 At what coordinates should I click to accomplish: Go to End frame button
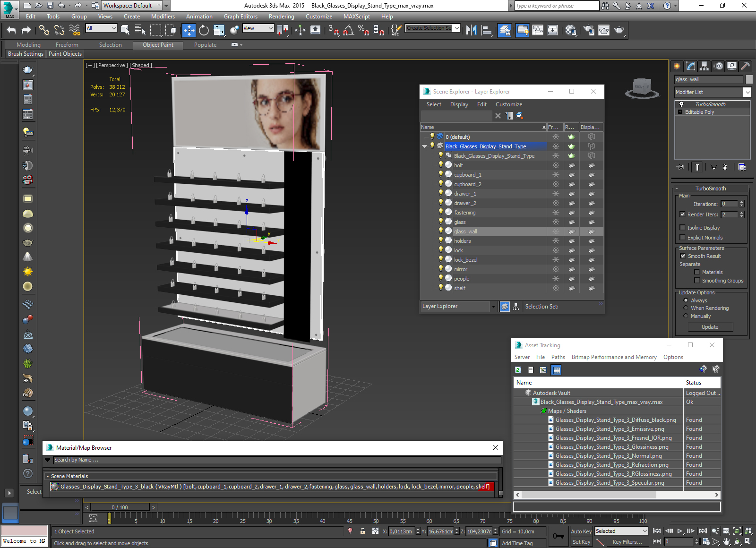click(x=703, y=531)
